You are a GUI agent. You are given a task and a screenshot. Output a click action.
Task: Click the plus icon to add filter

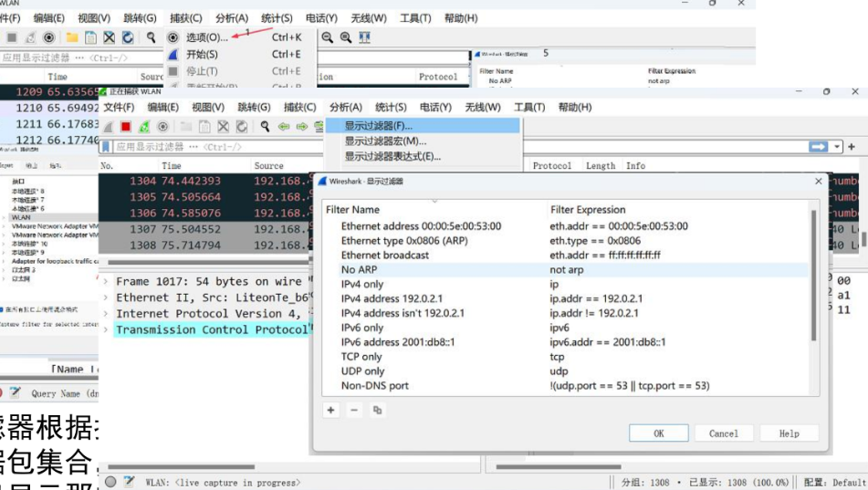331,411
